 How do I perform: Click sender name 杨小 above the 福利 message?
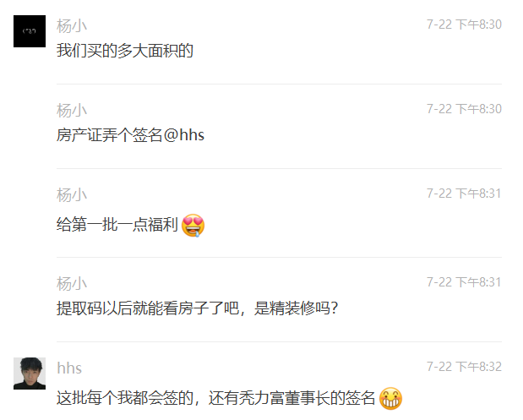pos(72,195)
